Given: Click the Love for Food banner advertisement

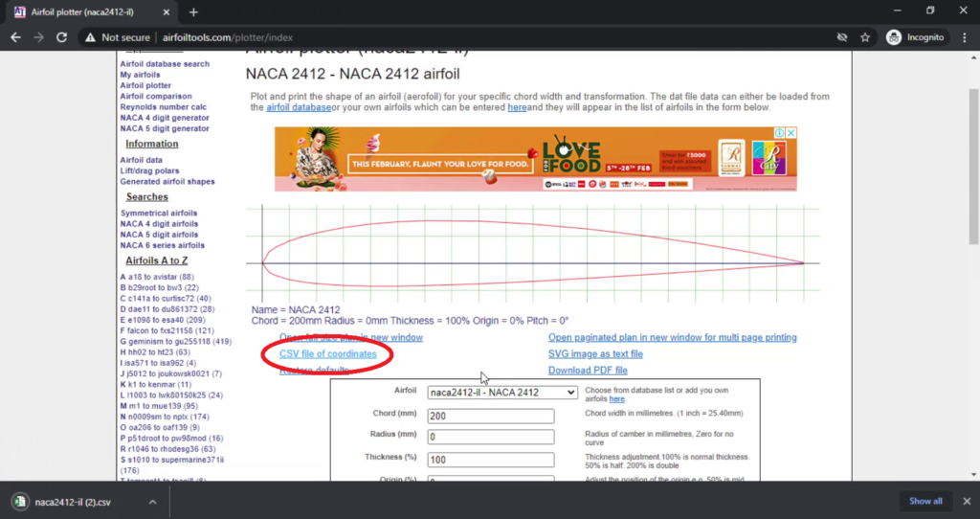Looking at the screenshot, I should [x=536, y=159].
